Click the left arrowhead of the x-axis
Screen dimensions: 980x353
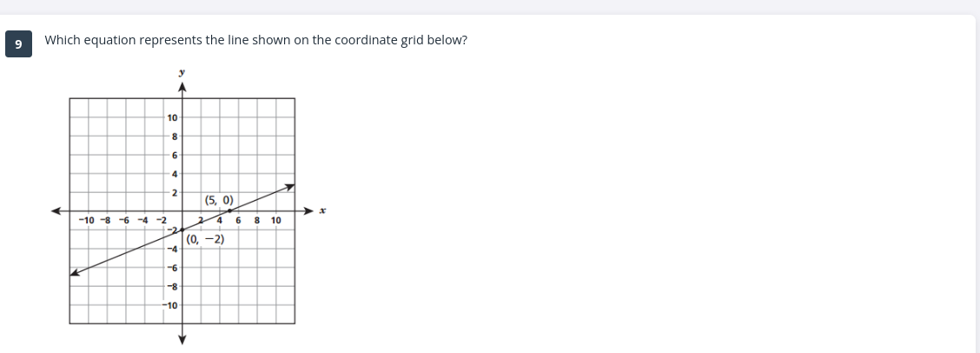point(56,210)
